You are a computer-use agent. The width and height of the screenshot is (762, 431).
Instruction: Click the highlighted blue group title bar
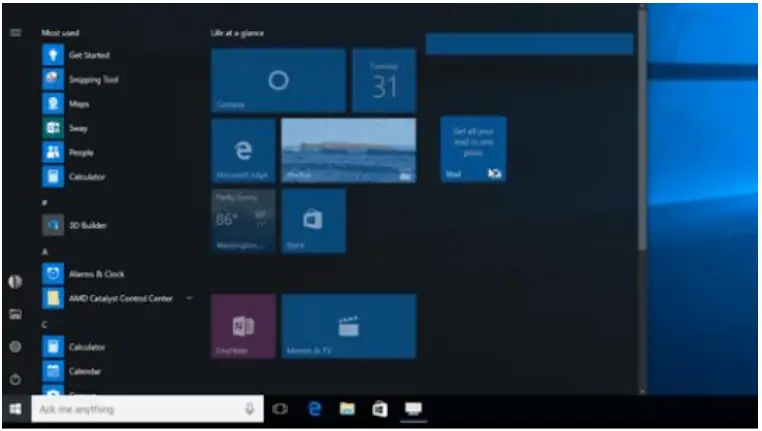tap(530, 44)
